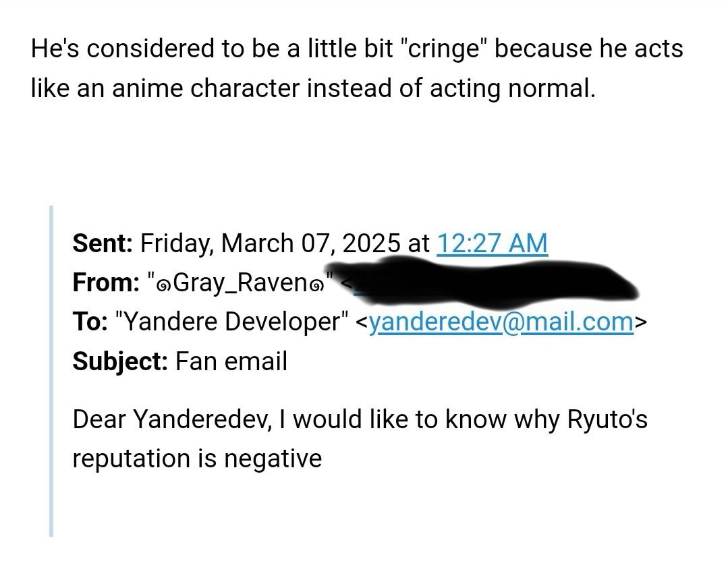The height and width of the screenshot is (588, 728).
Task: Select the bold "To:" label
Action: click(x=90, y=321)
